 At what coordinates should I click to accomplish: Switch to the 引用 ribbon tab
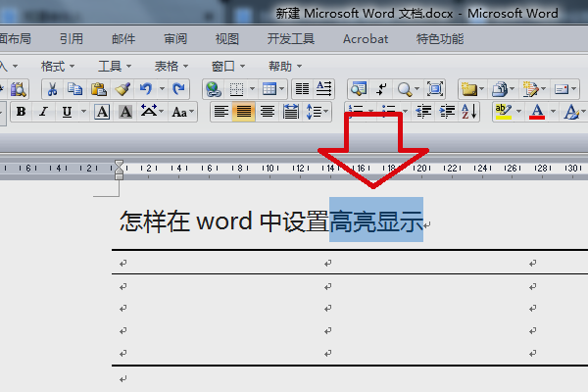coord(72,38)
